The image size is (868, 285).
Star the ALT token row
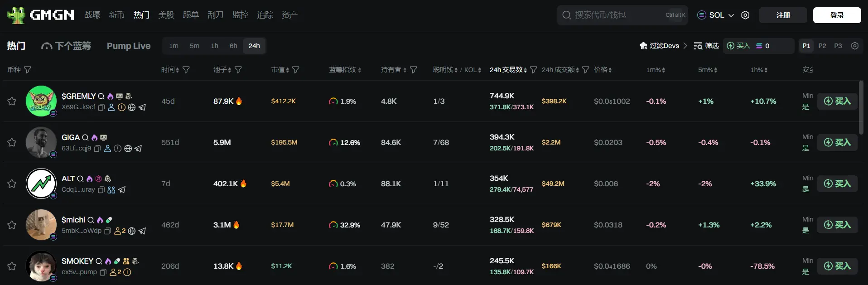12,184
